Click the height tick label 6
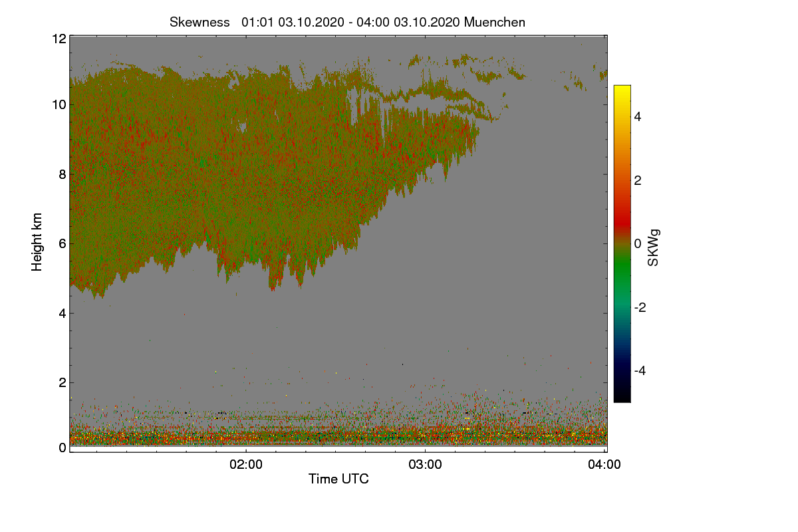The image size is (798, 532). (x=63, y=243)
